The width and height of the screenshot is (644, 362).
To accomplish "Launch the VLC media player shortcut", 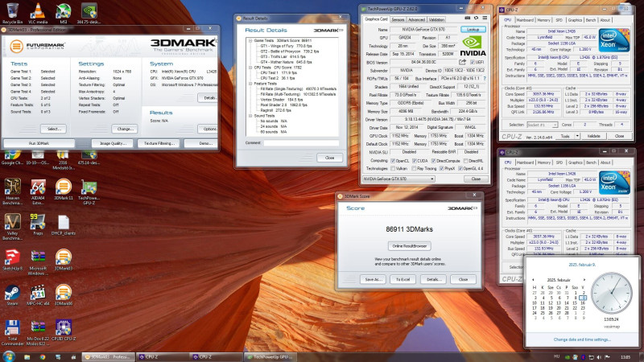I will pyautogui.click(x=38, y=12).
